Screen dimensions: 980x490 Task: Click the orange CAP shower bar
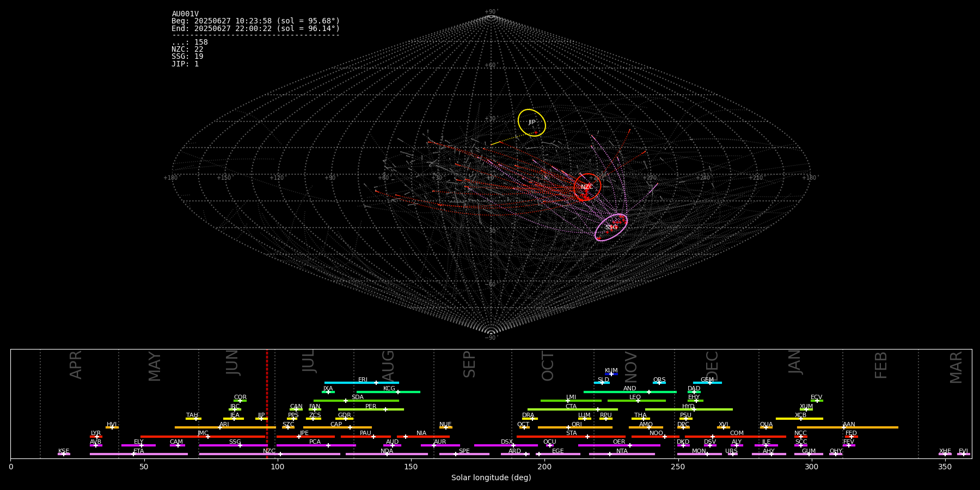click(x=338, y=427)
